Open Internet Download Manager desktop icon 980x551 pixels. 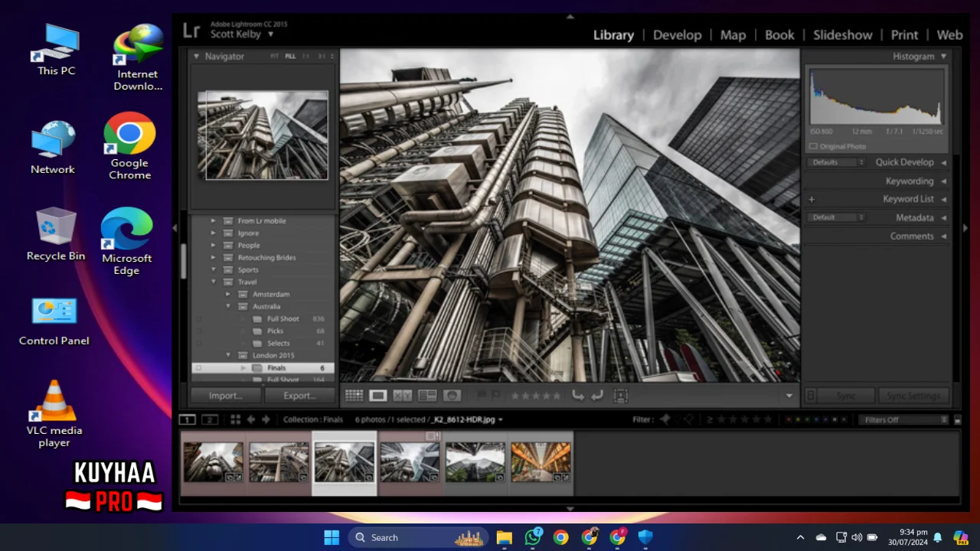point(138,57)
